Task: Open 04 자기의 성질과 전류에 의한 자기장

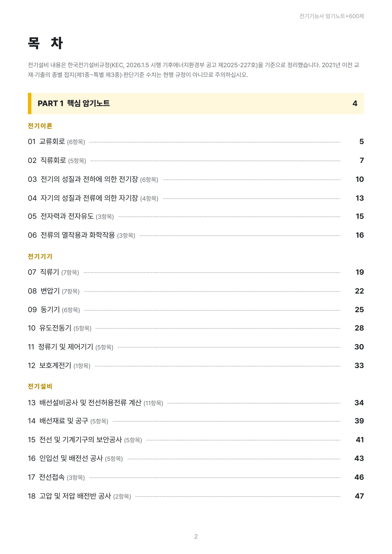Action: 196,198
